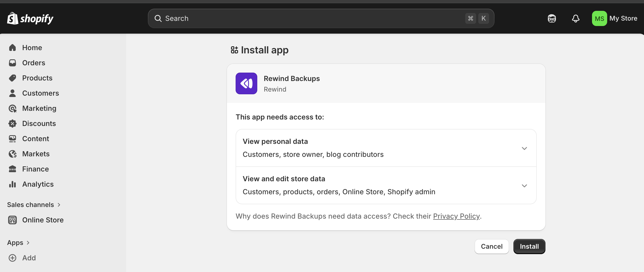Click the Analytics bar chart icon
The width and height of the screenshot is (644, 272).
coord(12,184)
